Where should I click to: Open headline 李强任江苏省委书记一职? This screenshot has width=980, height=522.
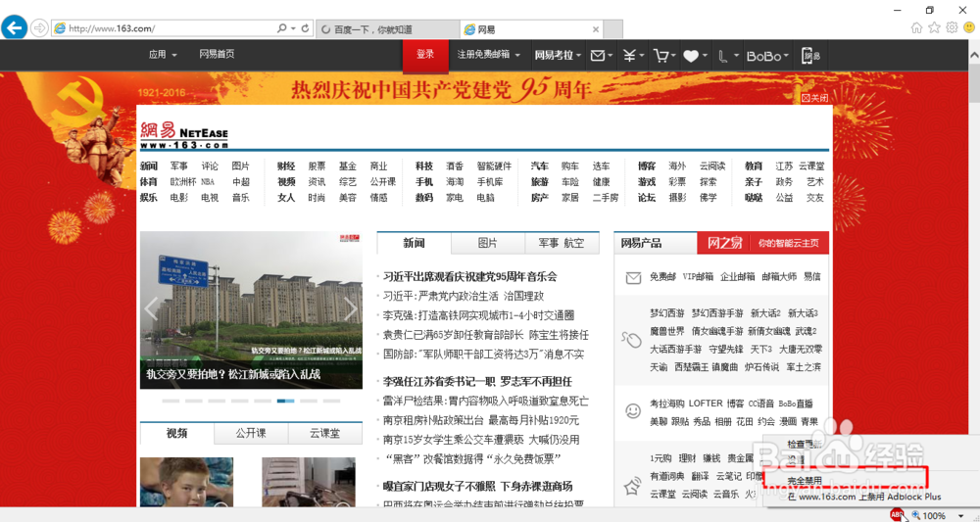(x=438, y=382)
